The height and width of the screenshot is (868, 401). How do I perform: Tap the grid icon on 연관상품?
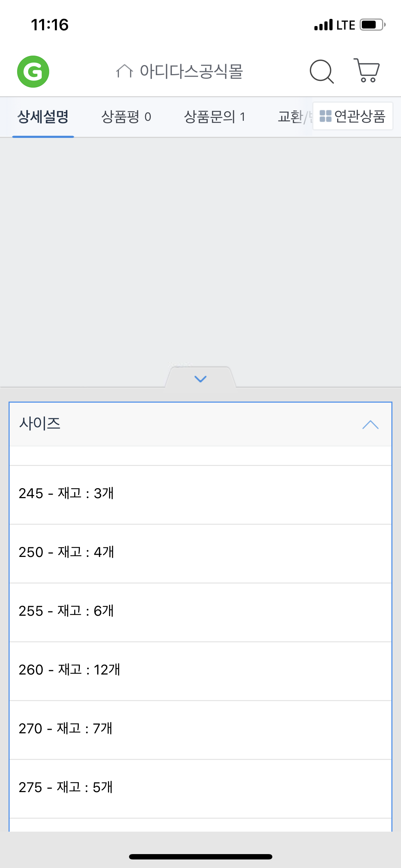(x=325, y=116)
